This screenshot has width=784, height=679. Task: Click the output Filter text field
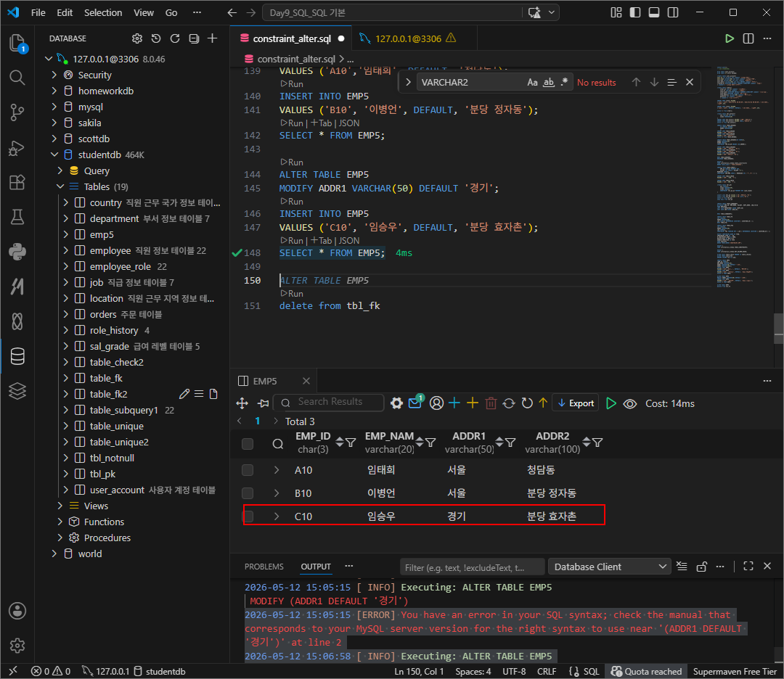[x=472, y=567]
